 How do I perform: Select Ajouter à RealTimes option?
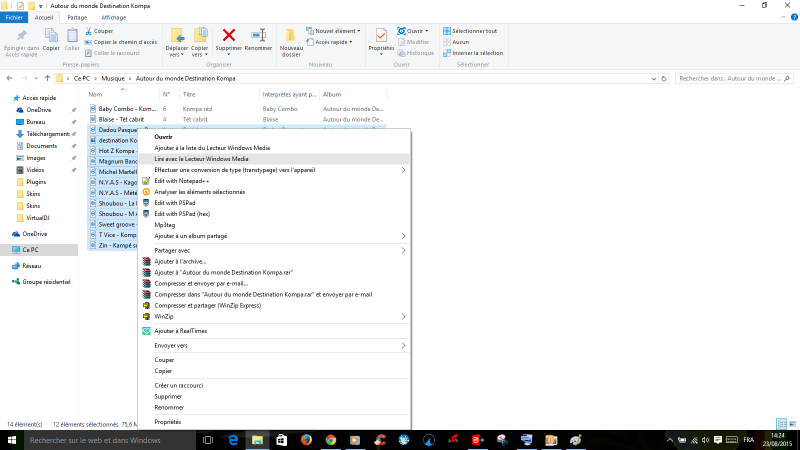pos(181,330)
